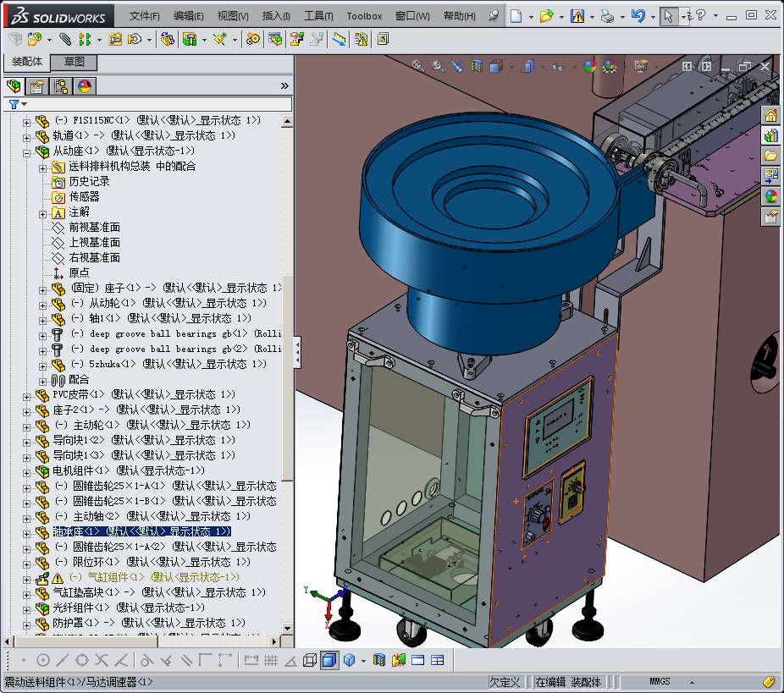Click the Previous View icon
Screen dimensions: 784x693
pyautogui.click(x=457, y=66)
